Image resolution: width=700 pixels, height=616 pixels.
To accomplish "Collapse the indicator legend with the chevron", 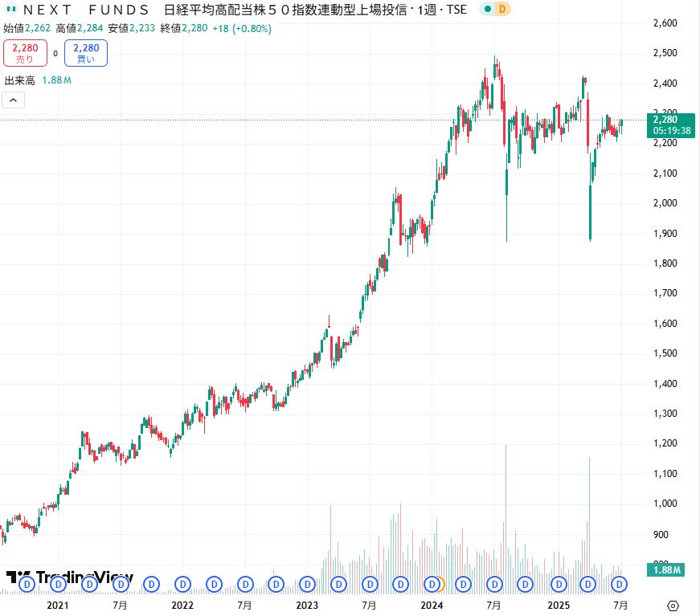I will [14, 100].
